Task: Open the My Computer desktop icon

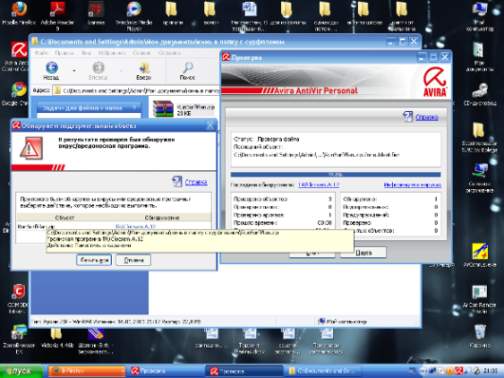Action: click(x=480, y=16)
